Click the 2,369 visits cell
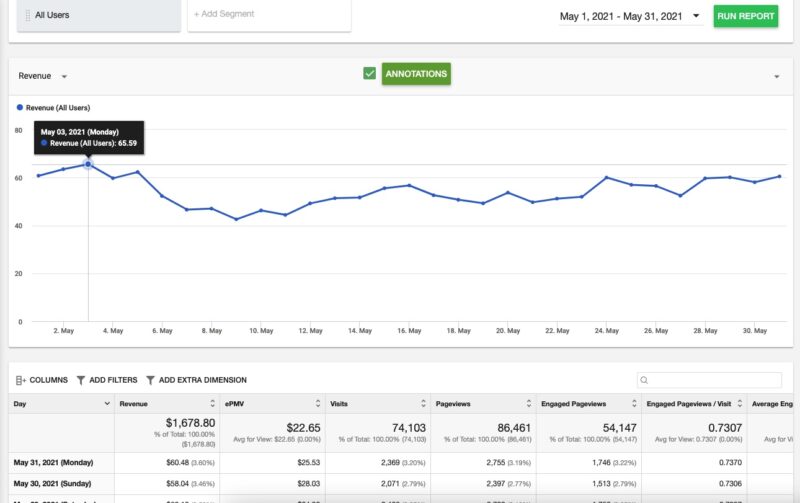 coord(390,463)
